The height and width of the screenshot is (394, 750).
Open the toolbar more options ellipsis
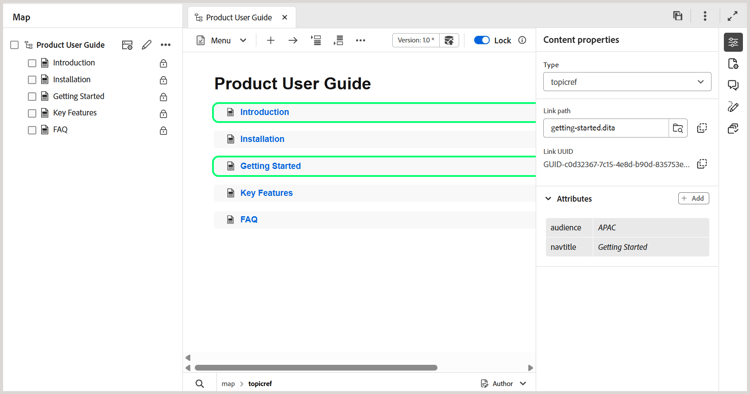(x=361, y=41)
